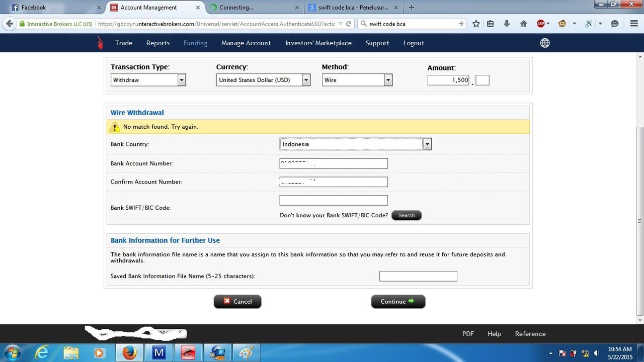The width and height of the screenshot is (644, 362).
Task: Open the Trade menu
Action: (x=124, y=43)
